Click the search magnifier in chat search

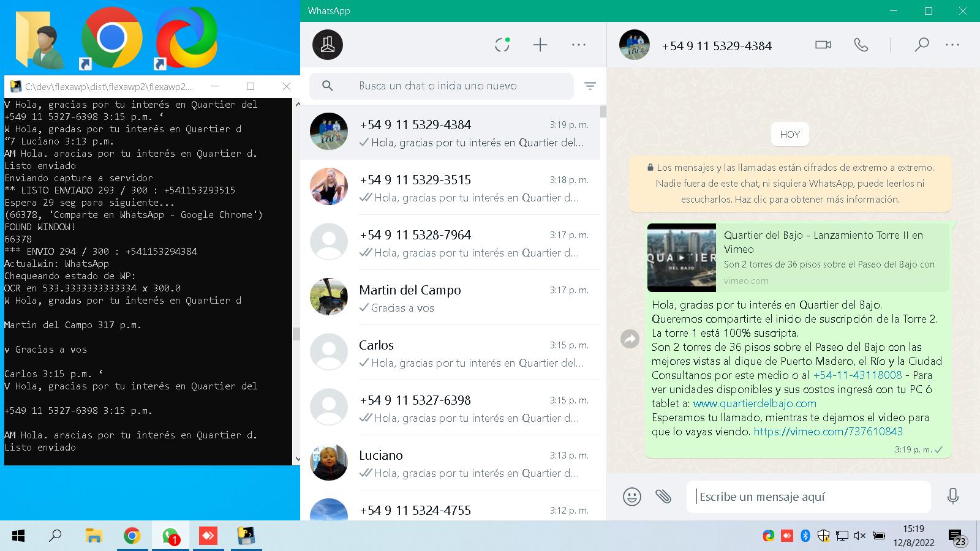(328, 86)
